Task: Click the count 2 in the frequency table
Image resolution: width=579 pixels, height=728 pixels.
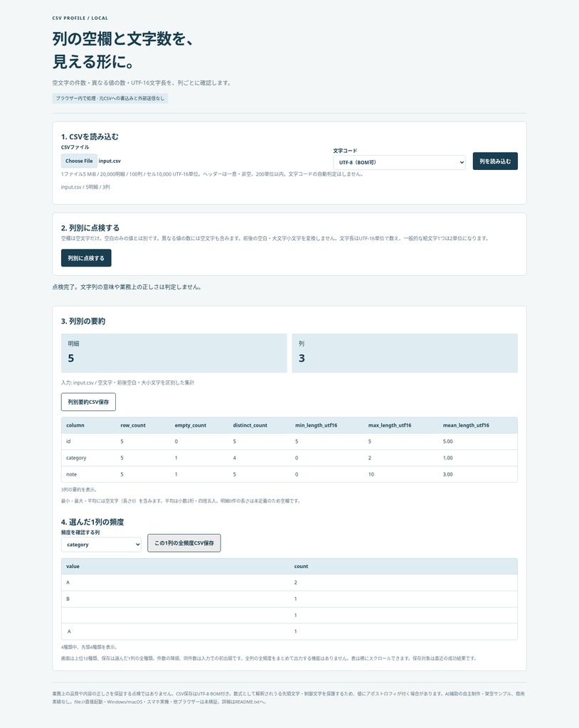Action: [295, 583]
